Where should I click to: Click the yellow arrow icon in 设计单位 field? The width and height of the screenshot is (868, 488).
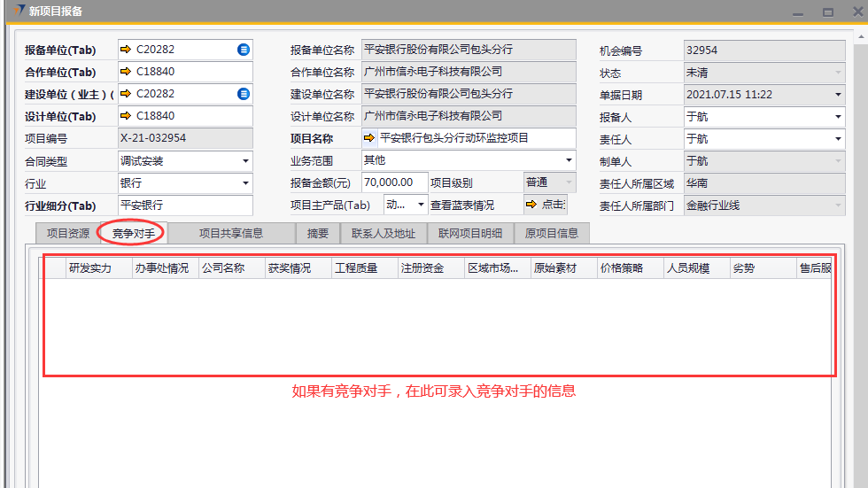pyautogui.click(x=125, y=116)
